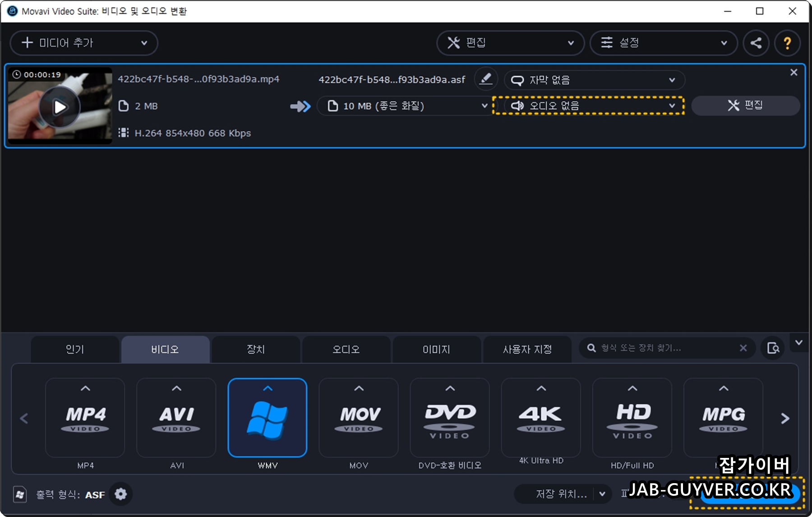Select the MP4 video format icon
The image size is (812, 517).
pos(85,417)
